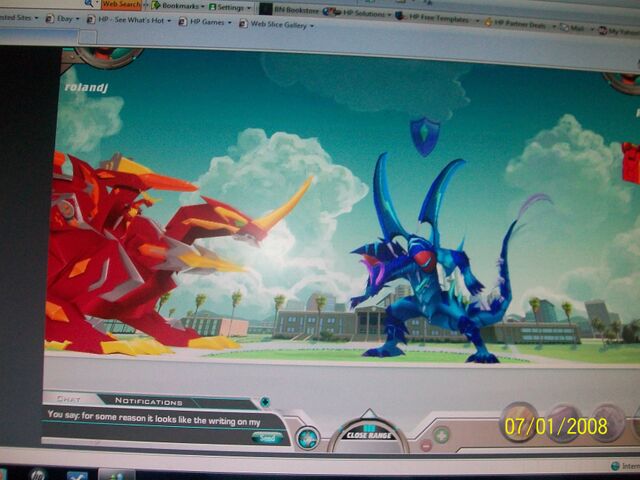
Task: Open the Ebay favorites link
Action: 66,21
